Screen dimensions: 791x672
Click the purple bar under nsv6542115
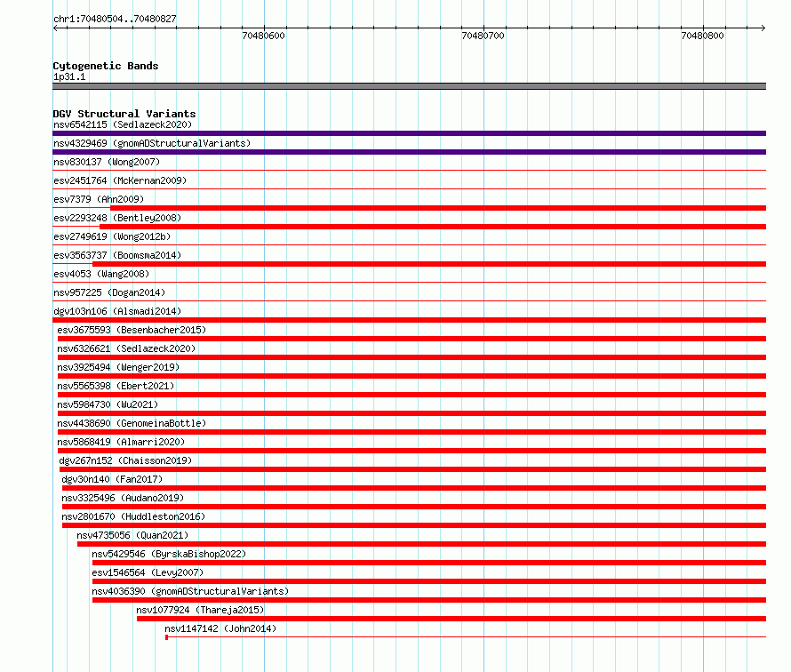409,133
